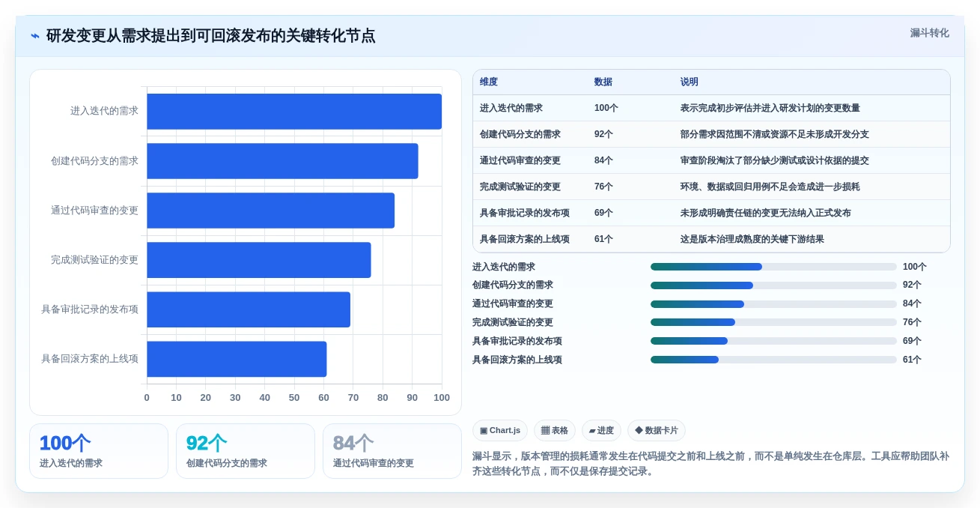Click description 部分需求因范围不清或资源不足未形成开发分支
This screenshot has height=508, width=980.
[x=775, y=134]
